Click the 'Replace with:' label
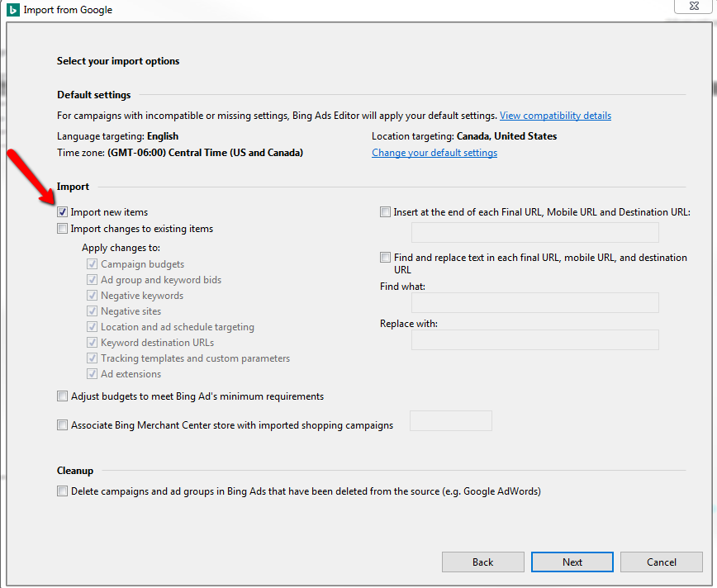Image resolution: width=717 pixels, height=588 pixels. coord(409,324)
